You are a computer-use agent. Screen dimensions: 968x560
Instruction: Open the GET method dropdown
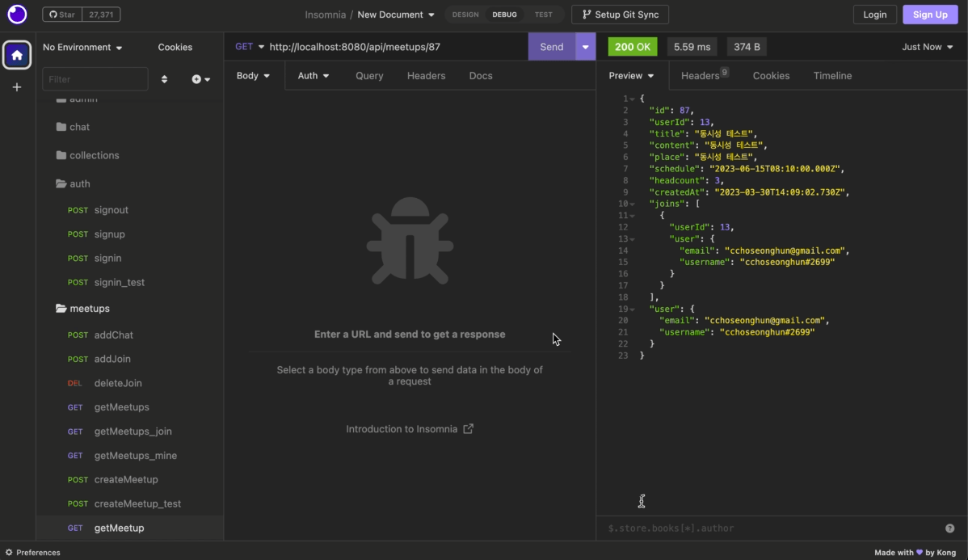(x=250, y=46)
